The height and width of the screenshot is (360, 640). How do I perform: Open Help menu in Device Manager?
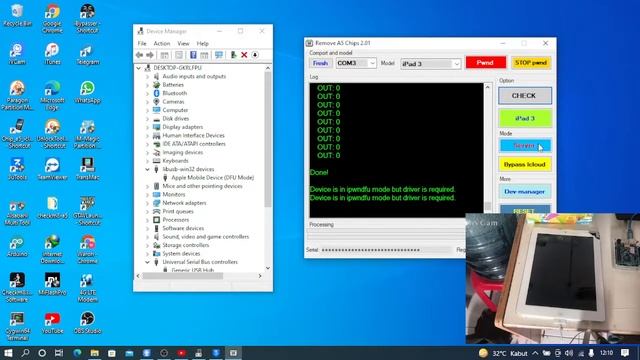coord(202,43)
